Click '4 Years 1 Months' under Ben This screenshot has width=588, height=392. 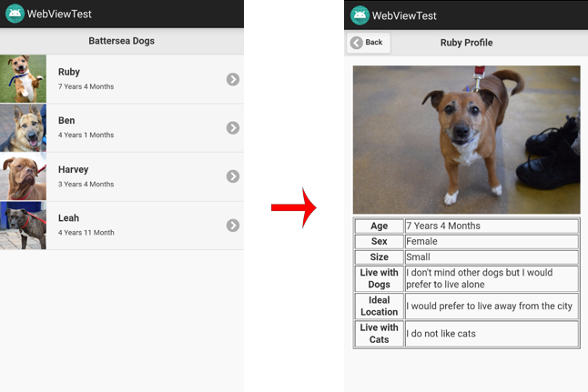coord(86,135)
